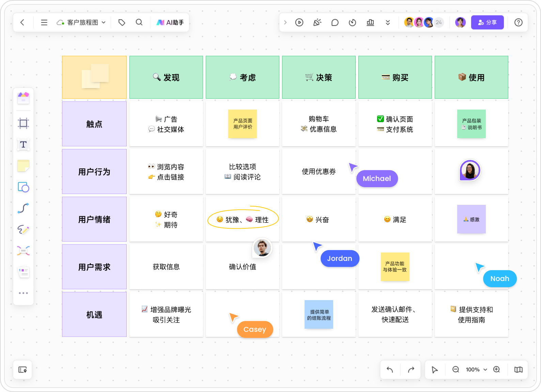Expand more tools double chevron
The image size is (541, 392).
pos(388,22)
